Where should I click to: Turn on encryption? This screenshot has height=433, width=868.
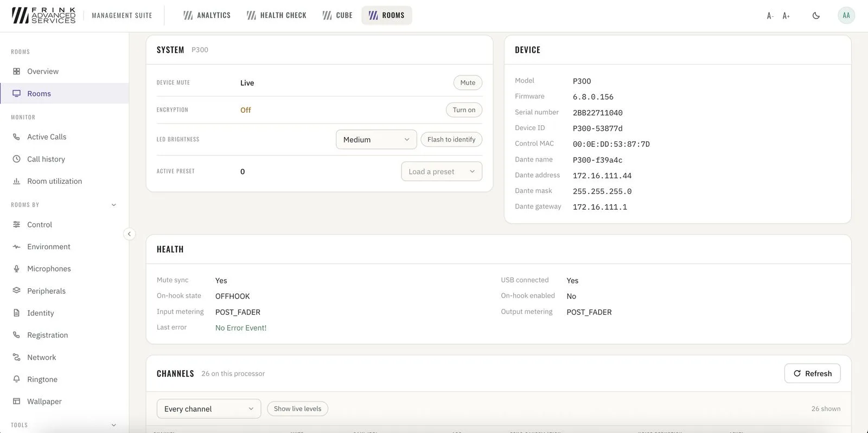pos(464,109)
